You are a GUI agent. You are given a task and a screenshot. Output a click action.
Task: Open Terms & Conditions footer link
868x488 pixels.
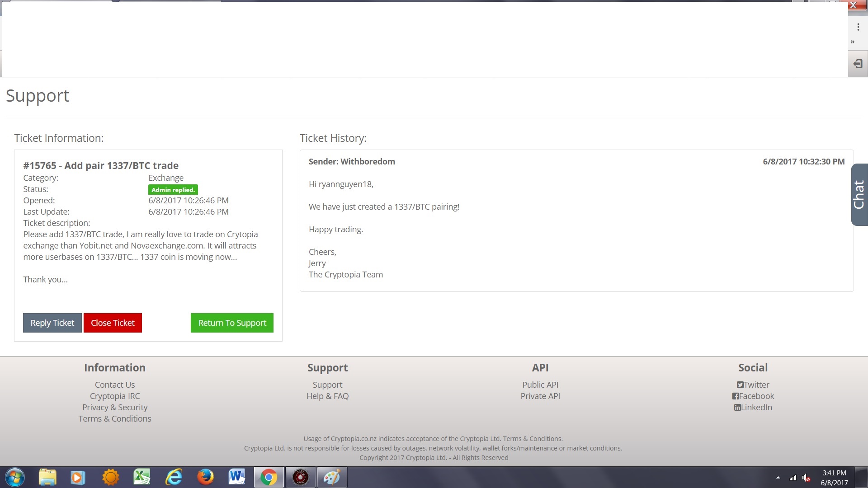tap(115, 418)
